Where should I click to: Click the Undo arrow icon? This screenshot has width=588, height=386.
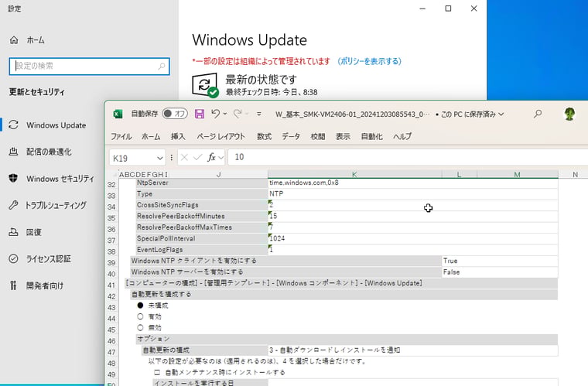point(215,113)
